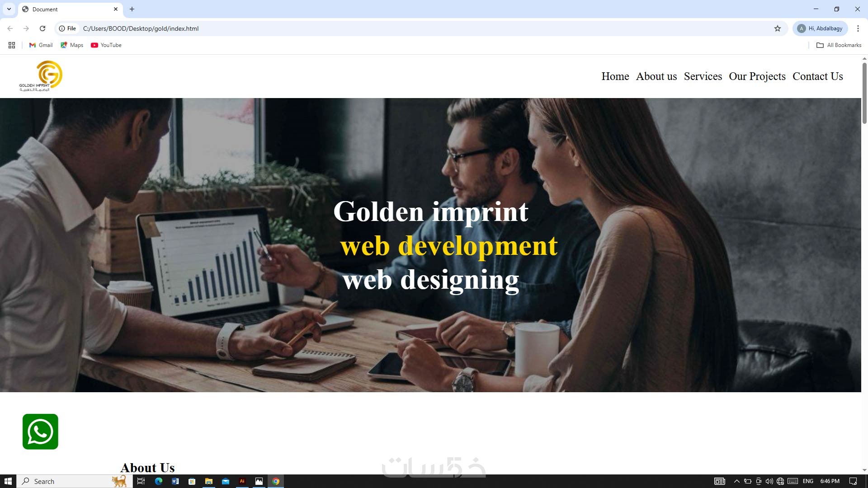Open the tab search dropdown arrow

click(9, 9)
